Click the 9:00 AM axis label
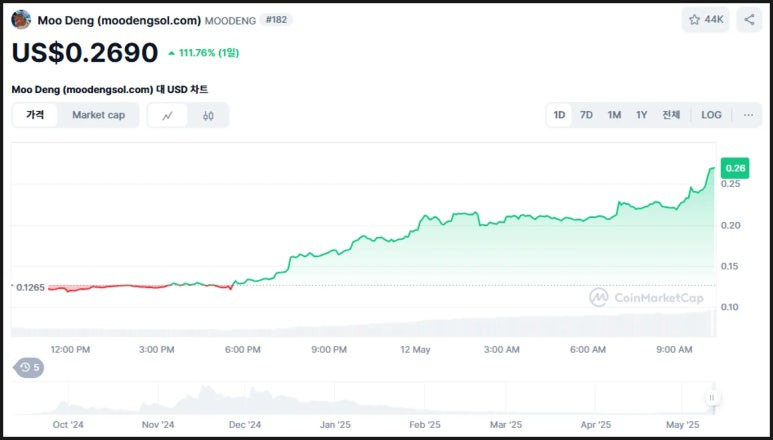 pos(674,350)
